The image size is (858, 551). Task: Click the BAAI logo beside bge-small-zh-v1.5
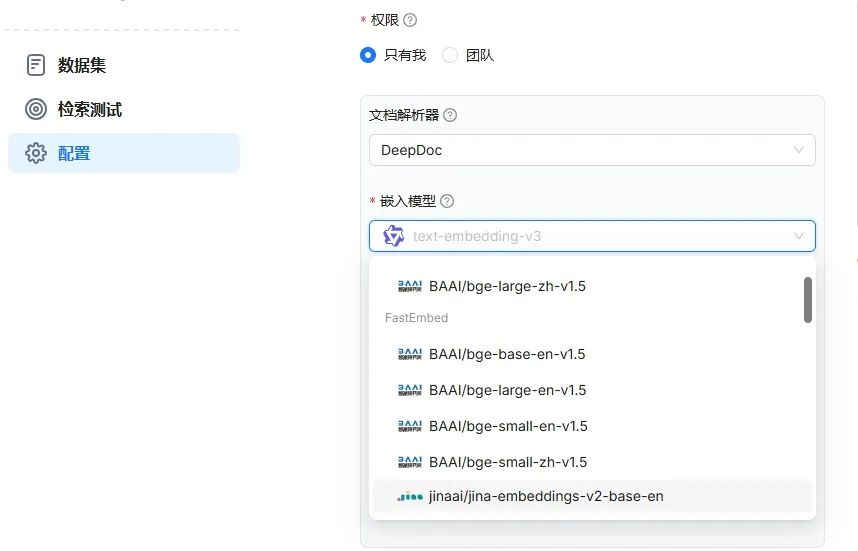(x=410, y=462)
